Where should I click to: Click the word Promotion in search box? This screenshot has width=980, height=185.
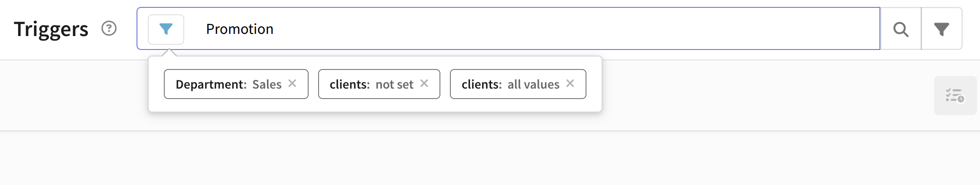point(240,29)
